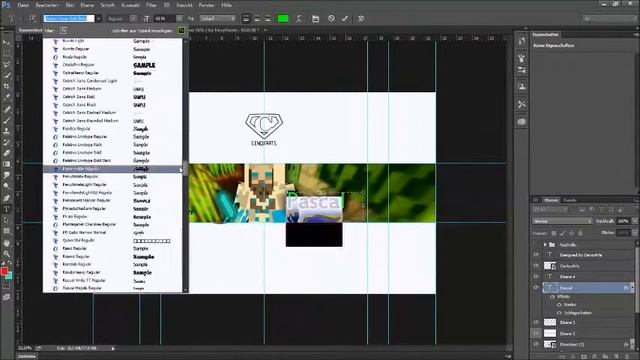Hide the Ebene 4 layer

coord(536,277)
